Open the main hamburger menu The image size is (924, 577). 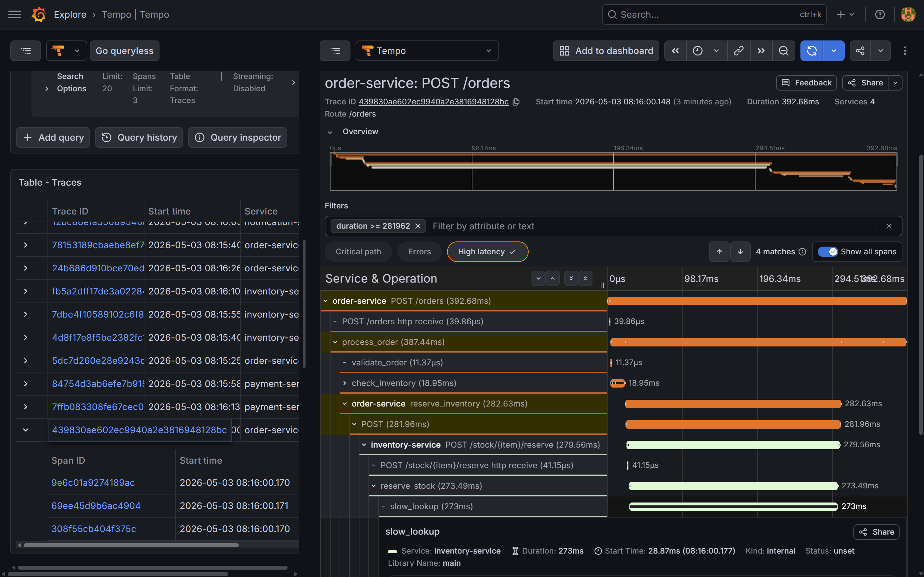coord(14,14)
